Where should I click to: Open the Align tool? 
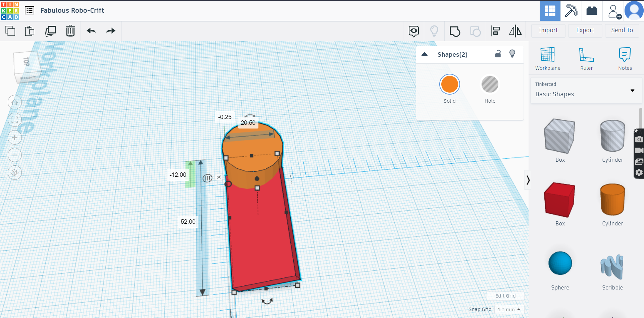[x=495, y=31]
